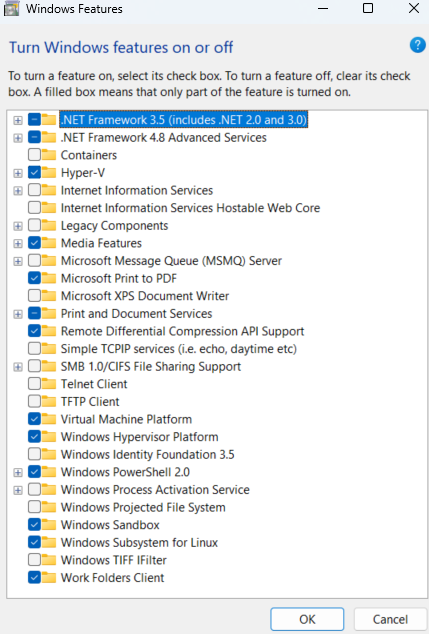Expand the Hyper-V tree node
Viewport: 429px width, 634px height.
coord(18,173)
